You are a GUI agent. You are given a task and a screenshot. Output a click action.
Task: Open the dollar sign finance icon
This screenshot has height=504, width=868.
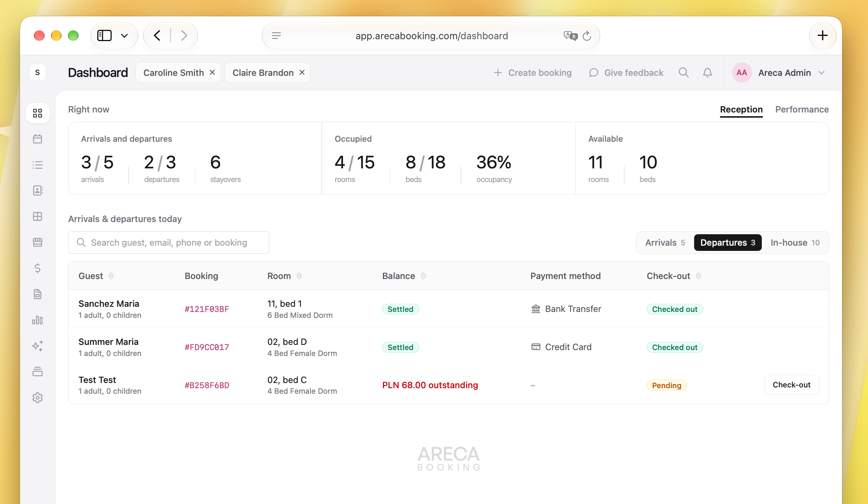click(37, 268)
